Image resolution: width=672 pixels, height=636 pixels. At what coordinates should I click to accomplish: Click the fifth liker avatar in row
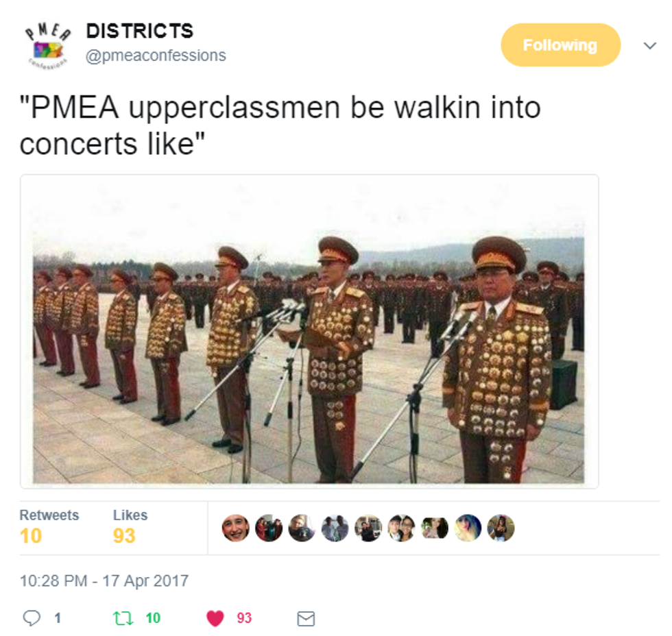pos(368,528)
